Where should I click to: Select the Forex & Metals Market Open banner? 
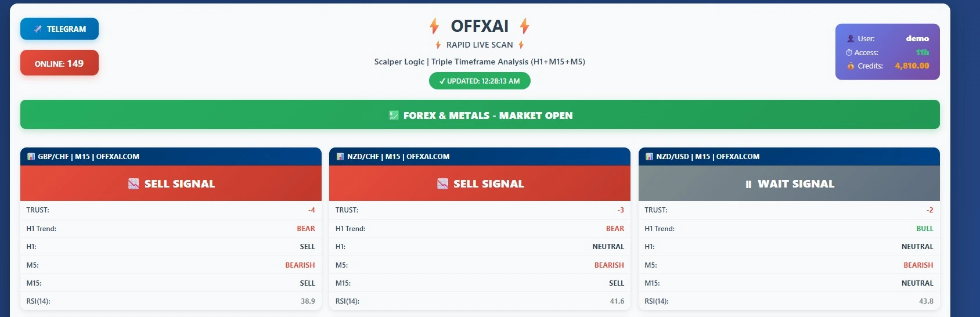pos(480,115)
